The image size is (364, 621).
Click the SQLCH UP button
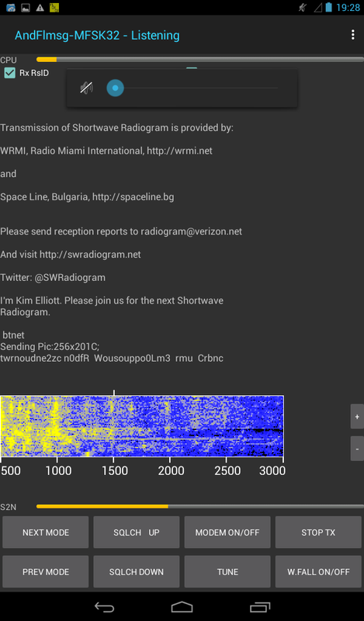click(x=137, y=533)
